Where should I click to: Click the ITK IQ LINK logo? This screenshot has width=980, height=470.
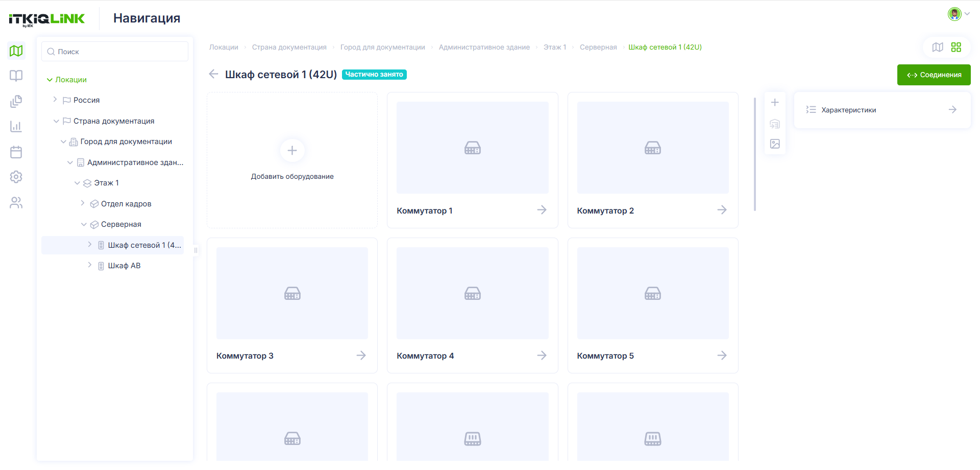click(47, 19)
